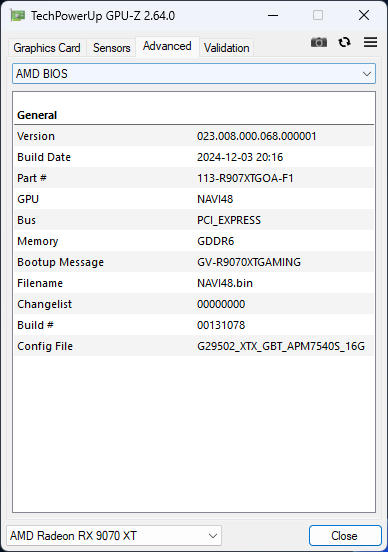388x552 pixels.
Task: Click the Build Date row
Action: point(194,157)
